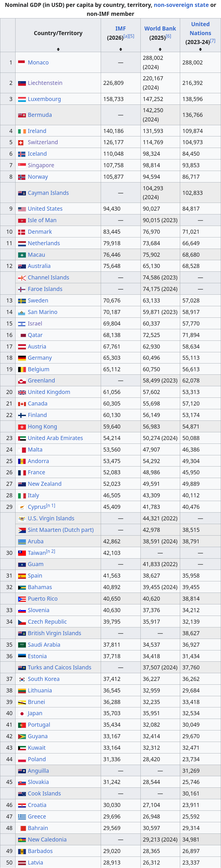Open reference [7] in United Nations header
The height and width of the screenshot is (868, 221).
click(x=213, y=41)
